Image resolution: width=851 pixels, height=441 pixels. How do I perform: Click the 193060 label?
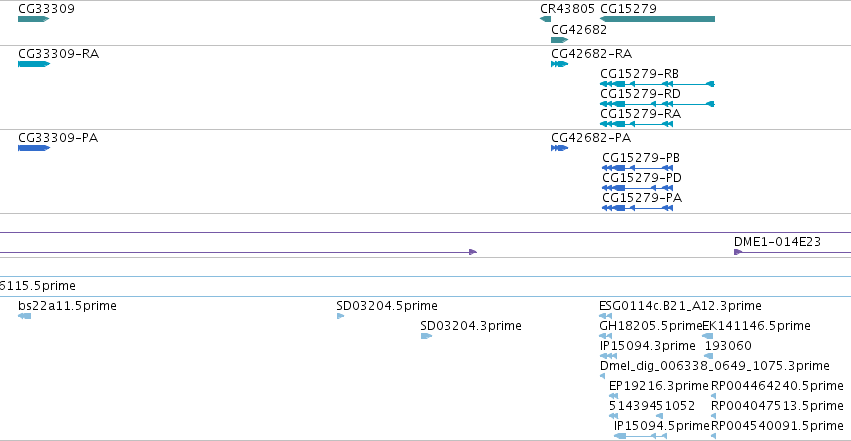[x=728, y=346]
